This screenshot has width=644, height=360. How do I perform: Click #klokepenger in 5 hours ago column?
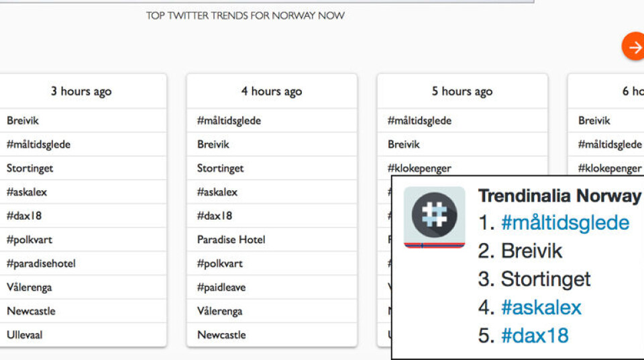(x=419, y=169)
